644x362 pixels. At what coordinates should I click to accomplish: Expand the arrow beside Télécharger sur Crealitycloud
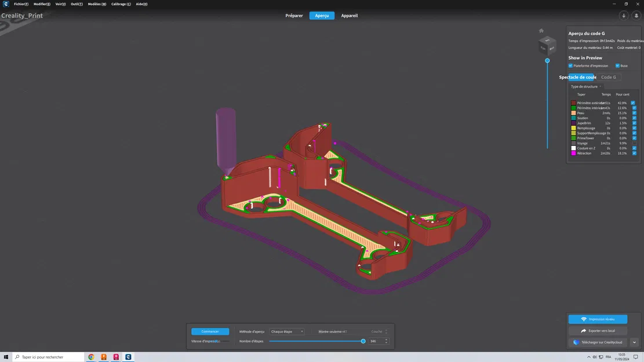tap(634, 342)
